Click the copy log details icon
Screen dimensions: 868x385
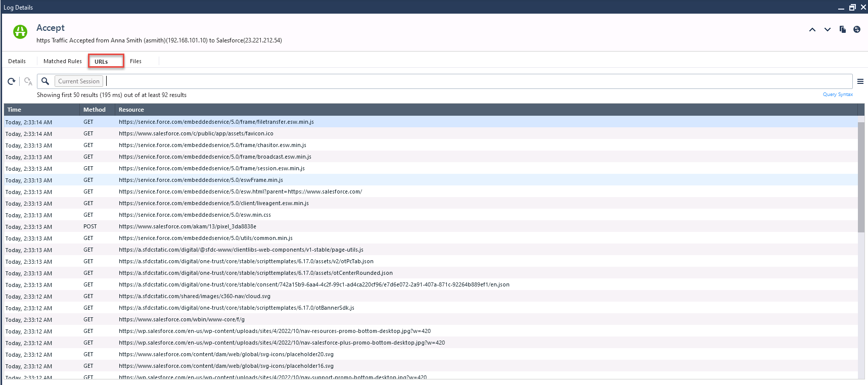tap(842, 29)
